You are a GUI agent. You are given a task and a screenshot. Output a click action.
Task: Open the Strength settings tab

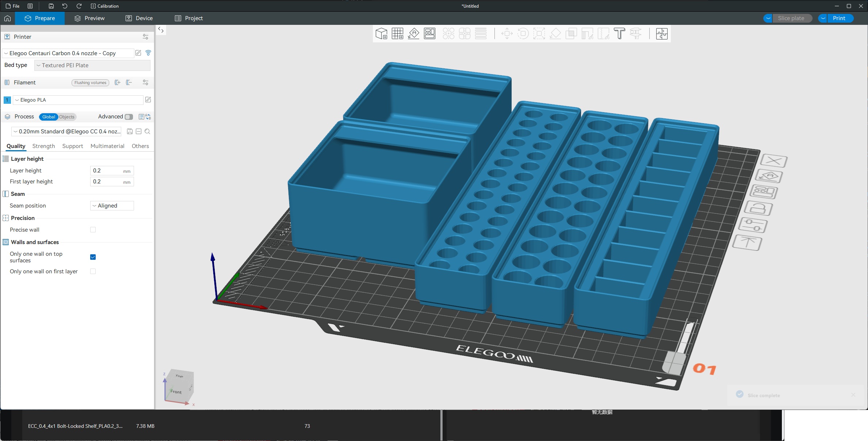43,146
